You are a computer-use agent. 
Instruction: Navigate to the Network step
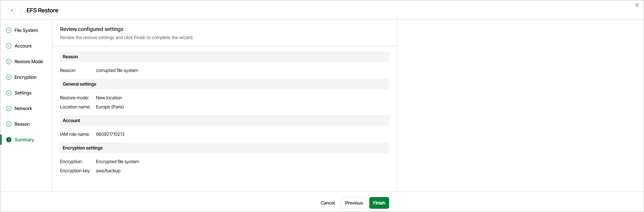coord(23,108)
